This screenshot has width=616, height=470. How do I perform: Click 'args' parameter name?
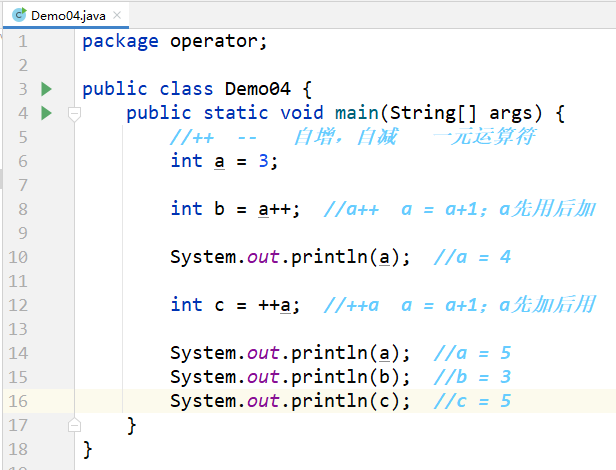[510, 114]
